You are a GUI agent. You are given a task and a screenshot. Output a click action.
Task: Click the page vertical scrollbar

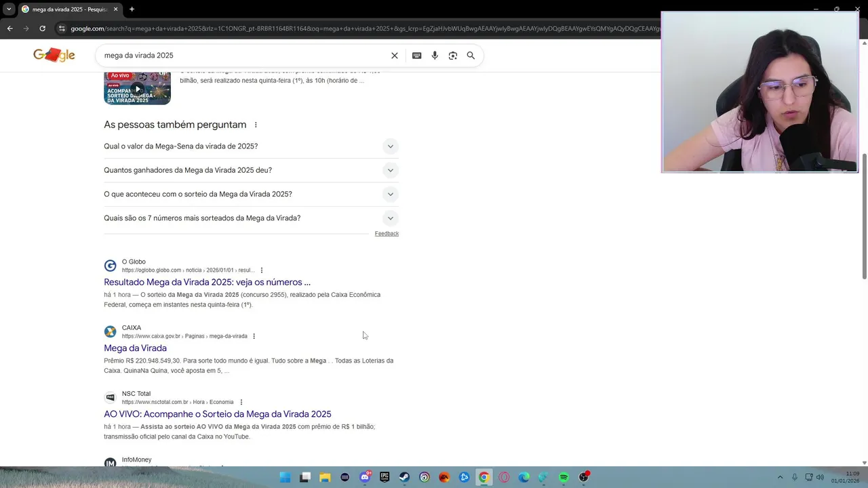864,216
